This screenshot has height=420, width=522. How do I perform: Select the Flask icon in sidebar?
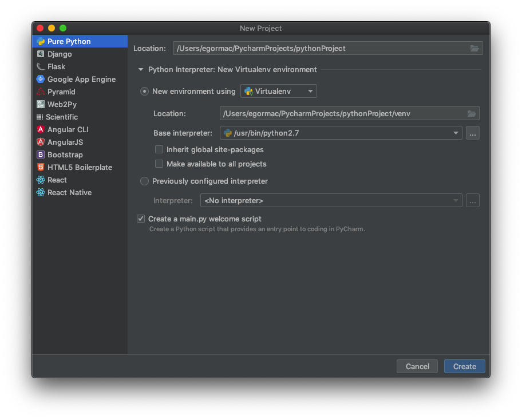pos(40,66)
